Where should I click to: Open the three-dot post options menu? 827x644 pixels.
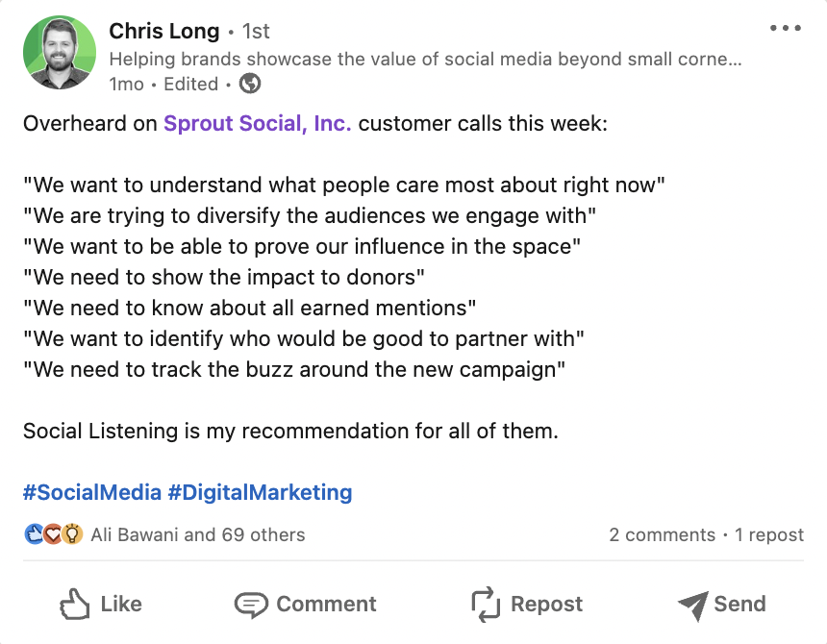[786, 29]
